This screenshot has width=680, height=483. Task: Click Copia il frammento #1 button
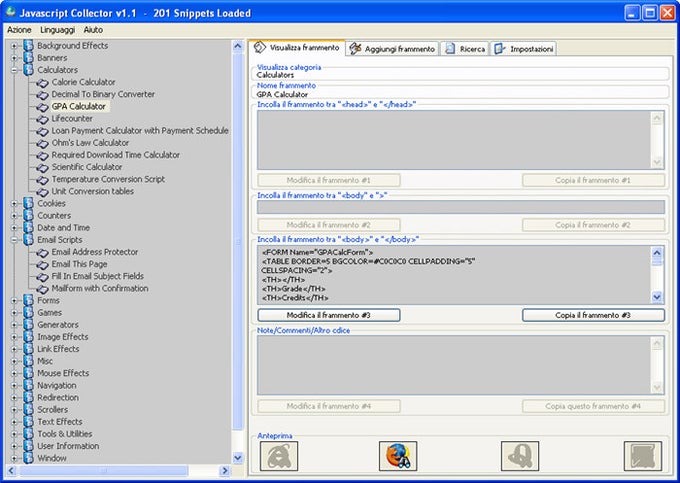point(593,180)
